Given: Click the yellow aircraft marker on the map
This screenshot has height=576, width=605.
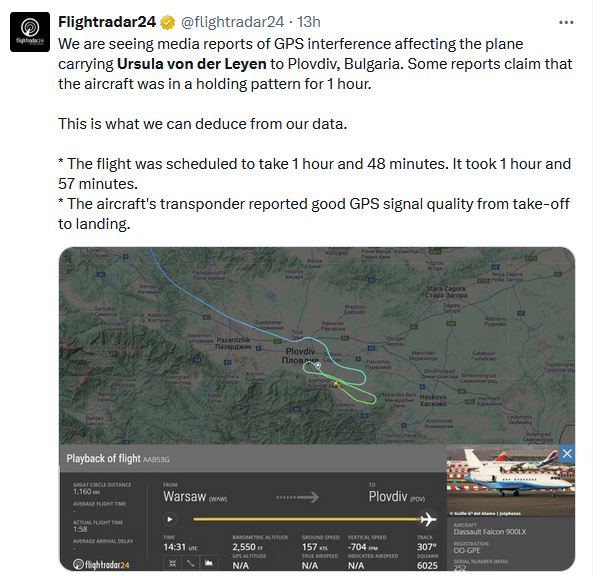Looking at the screenshot, I should tap(336, 382).
